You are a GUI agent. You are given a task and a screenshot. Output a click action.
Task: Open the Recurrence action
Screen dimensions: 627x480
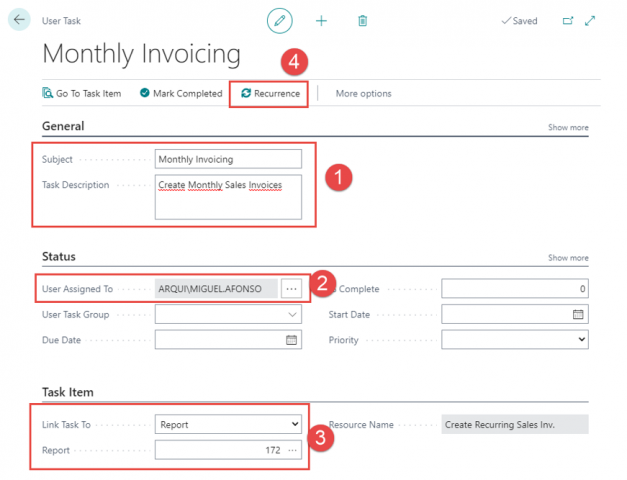270,94
